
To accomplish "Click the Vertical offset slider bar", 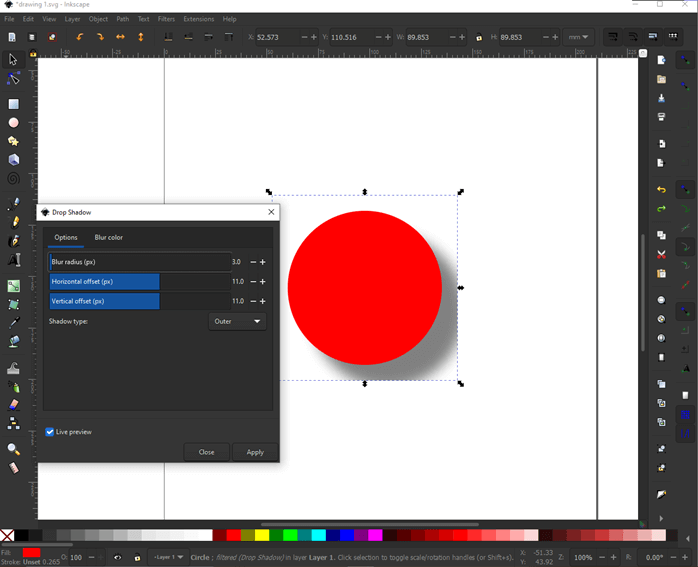I will point(139,301).
